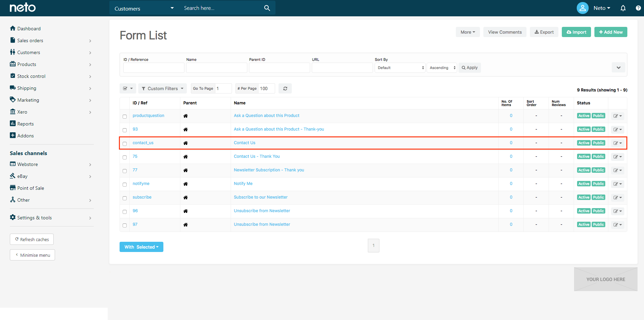Change the Ascending sort order dropdown
The height and width of the screenshot is (320, 644).
pyautogui.click(x=442, y=68)
